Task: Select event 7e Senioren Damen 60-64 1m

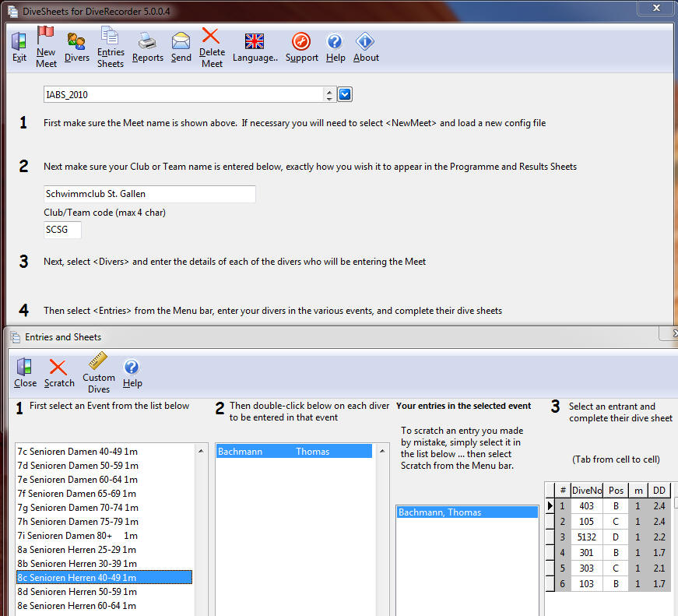Action: [104, 480]
